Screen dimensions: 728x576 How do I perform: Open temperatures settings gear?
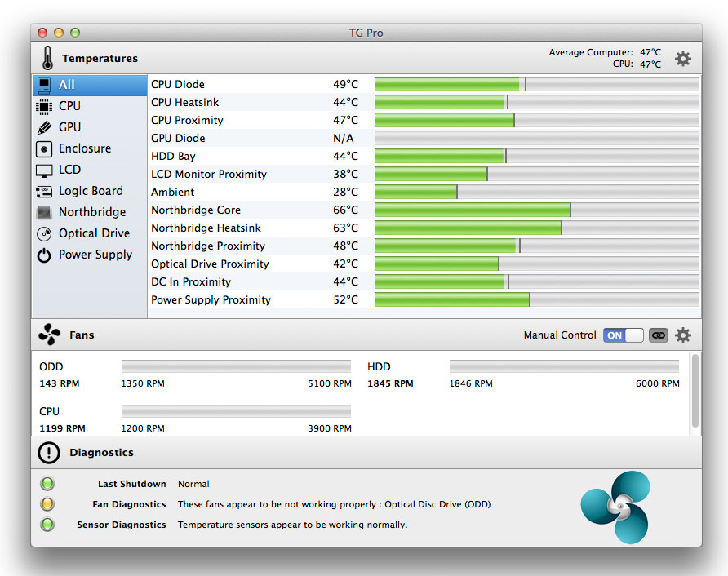point(682,59)
